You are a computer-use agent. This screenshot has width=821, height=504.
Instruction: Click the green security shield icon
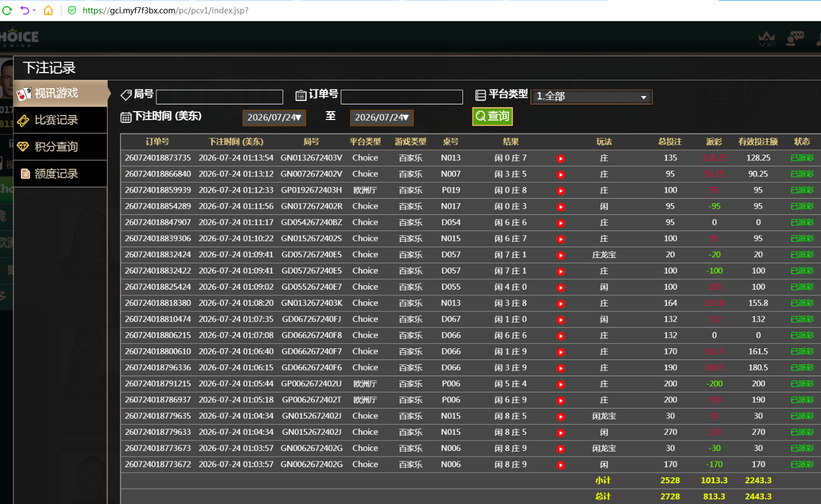click(x=72, y=10)
